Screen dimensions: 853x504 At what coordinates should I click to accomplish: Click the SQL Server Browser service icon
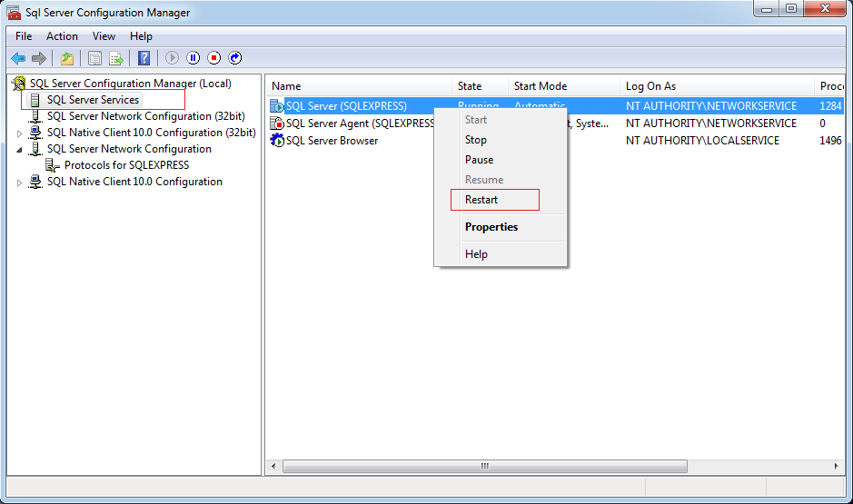[x=277, y=141]
